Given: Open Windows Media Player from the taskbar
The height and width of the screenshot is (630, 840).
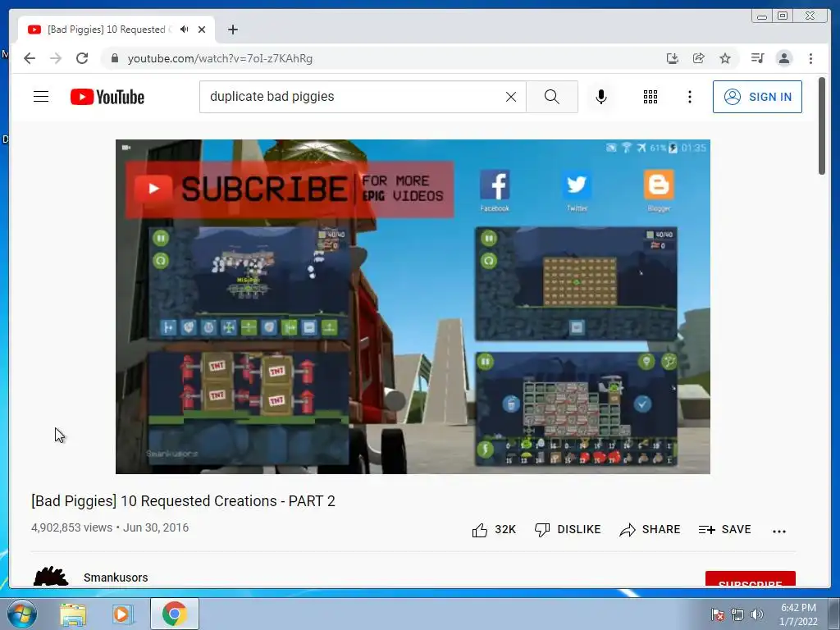Looking at the screenshot, I should 121,614.
